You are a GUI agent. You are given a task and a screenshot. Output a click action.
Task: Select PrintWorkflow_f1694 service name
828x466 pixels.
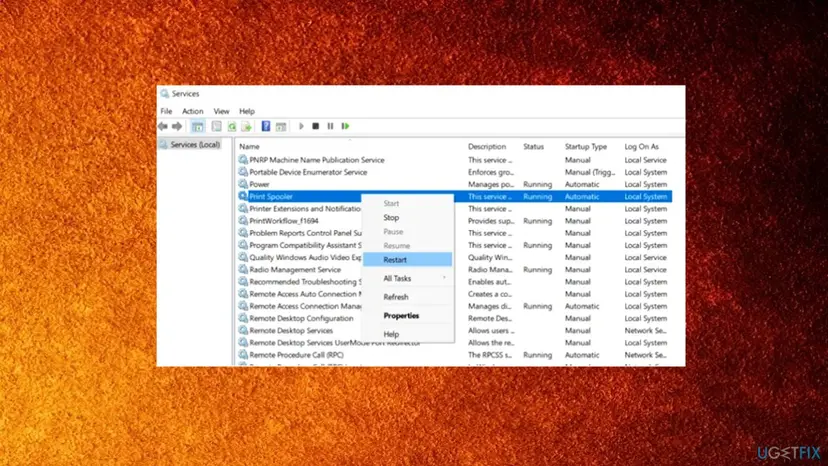[284, 220]
